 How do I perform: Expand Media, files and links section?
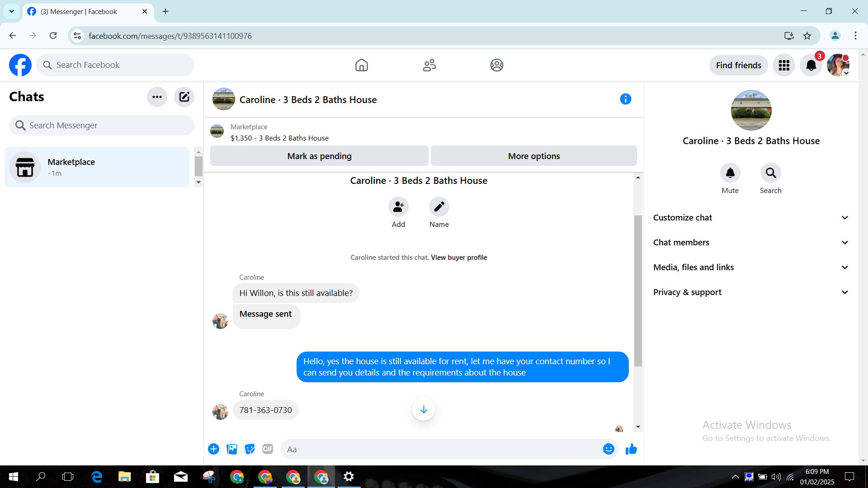pos(750,267)
